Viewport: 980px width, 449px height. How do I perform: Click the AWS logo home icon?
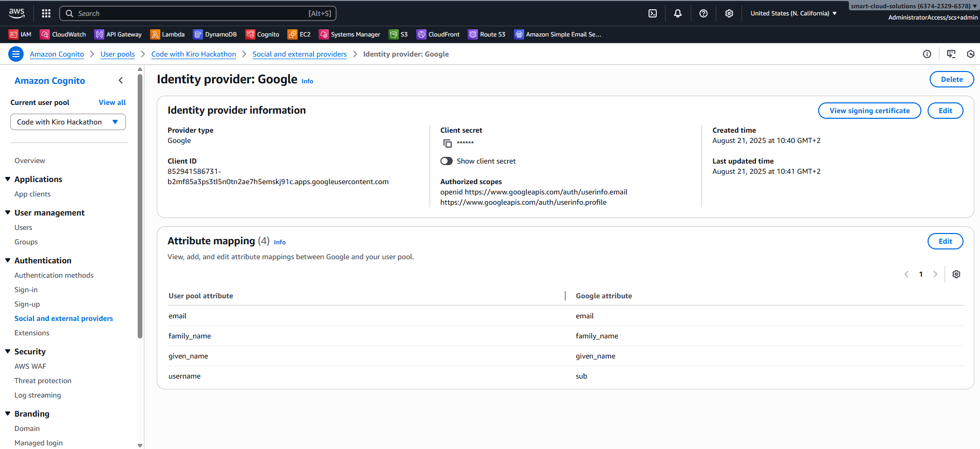16,13
